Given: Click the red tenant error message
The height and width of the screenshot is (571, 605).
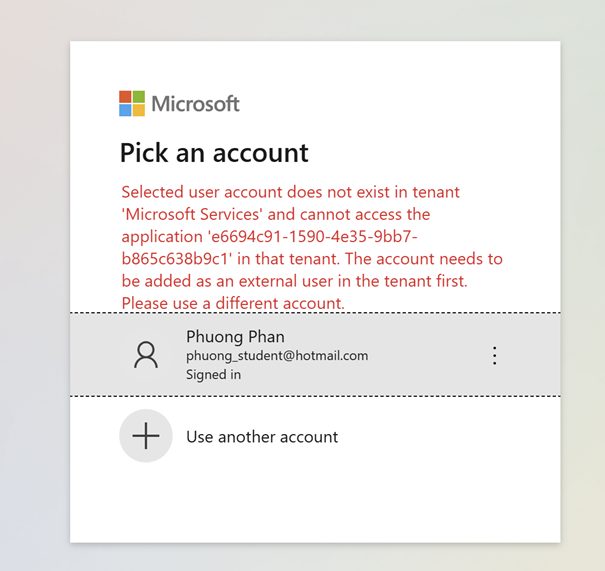Looking at the screenshot, I should point(312,247).
